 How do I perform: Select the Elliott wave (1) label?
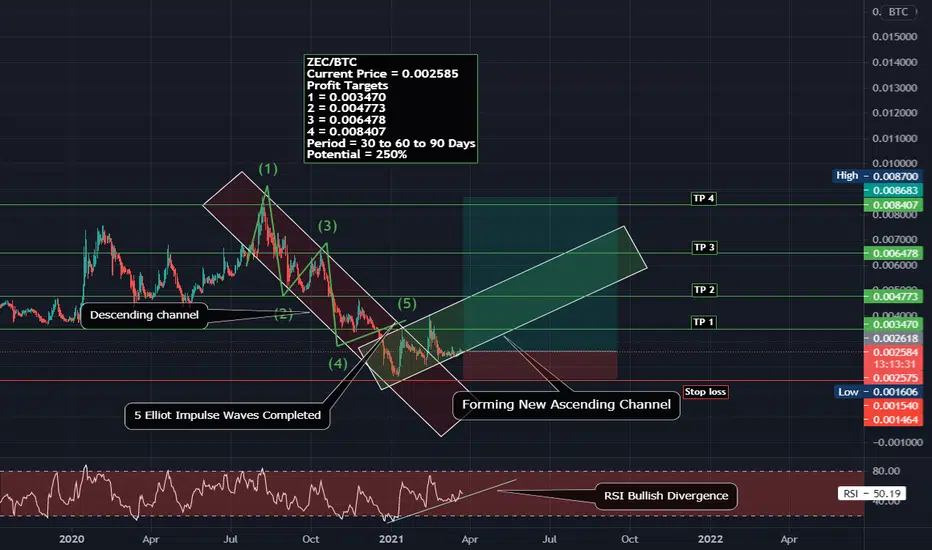tap(268, 169)
